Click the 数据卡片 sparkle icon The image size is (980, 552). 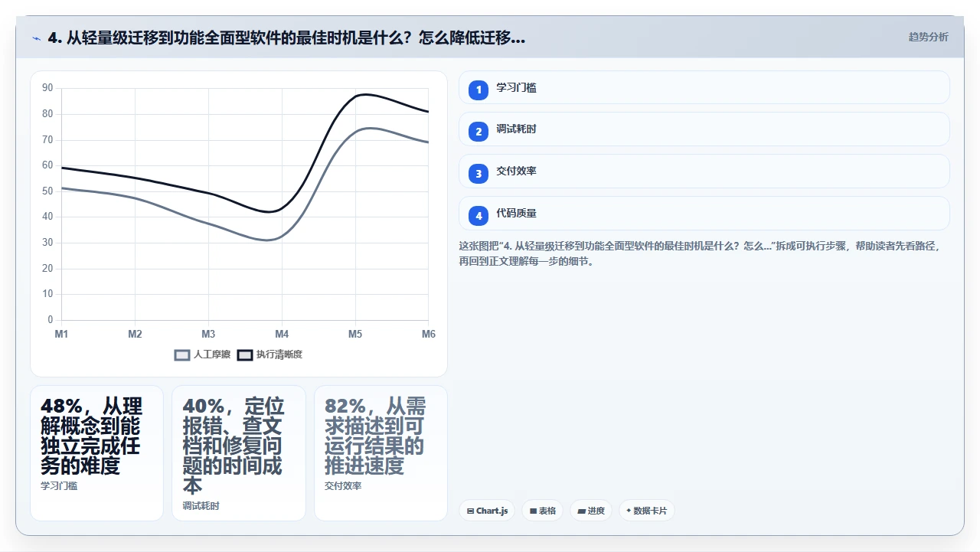(629, 511)
